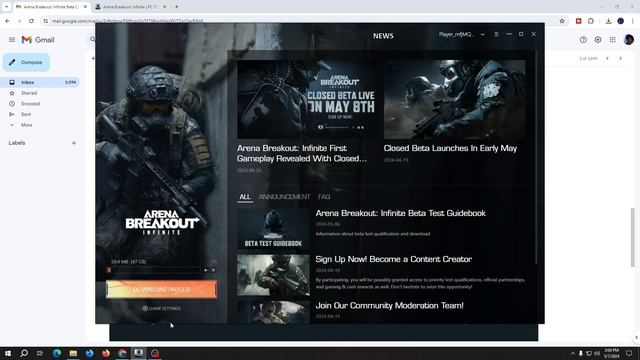This screenshot has width=640, height=360.
Task: Toggle Gmail main menu hamburger
Action: click(x=12, y=40)
